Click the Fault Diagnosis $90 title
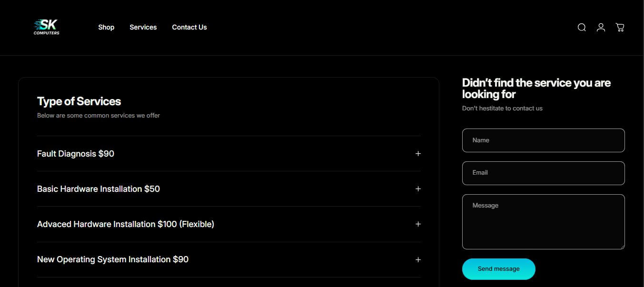Image resolution: width=644 pixels, height=287 pixels. pyautogui.click(x=76, y=154)
